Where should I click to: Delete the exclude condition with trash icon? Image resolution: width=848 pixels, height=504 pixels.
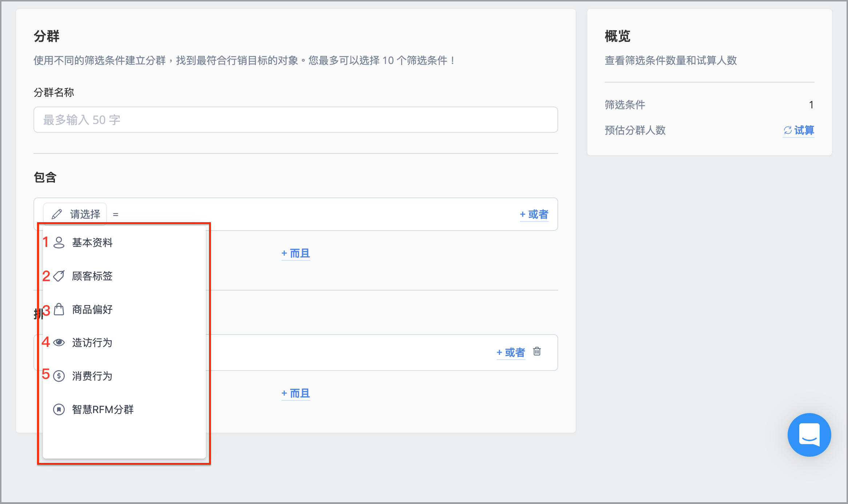pos(537,351)
